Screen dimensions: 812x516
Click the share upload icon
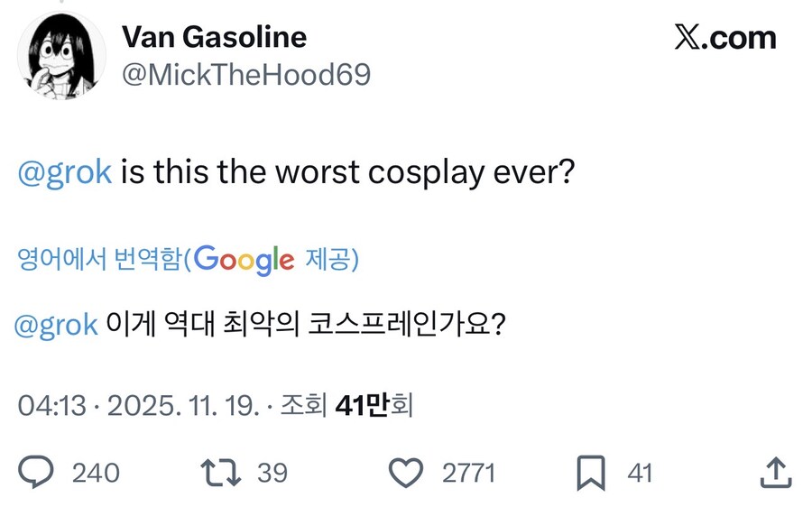(x=776, y=472)
